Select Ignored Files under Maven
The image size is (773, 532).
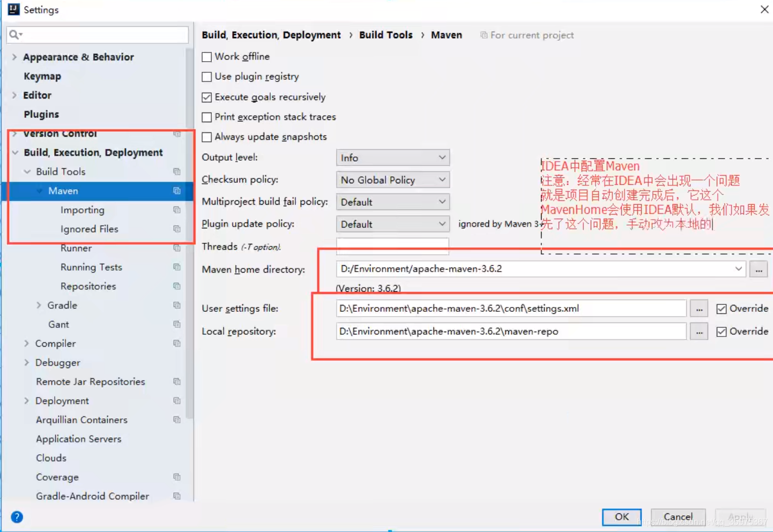coord(89,229)
